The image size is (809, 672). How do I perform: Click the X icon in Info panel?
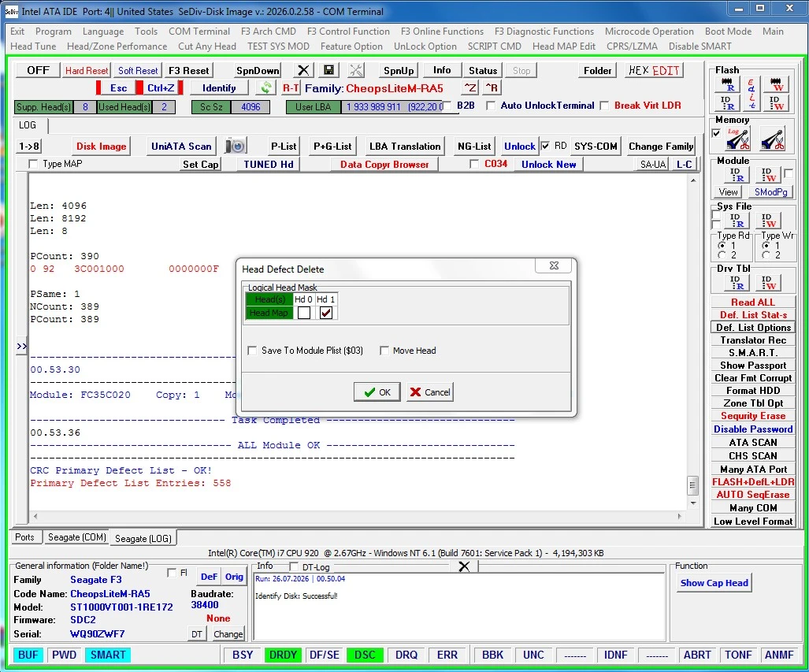coord(464,566)
